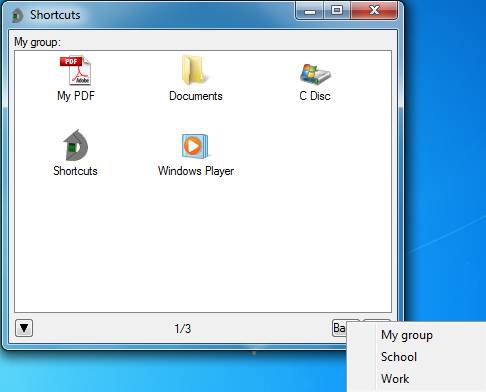Open the down-arrow dropdown button

click(24, 328)
